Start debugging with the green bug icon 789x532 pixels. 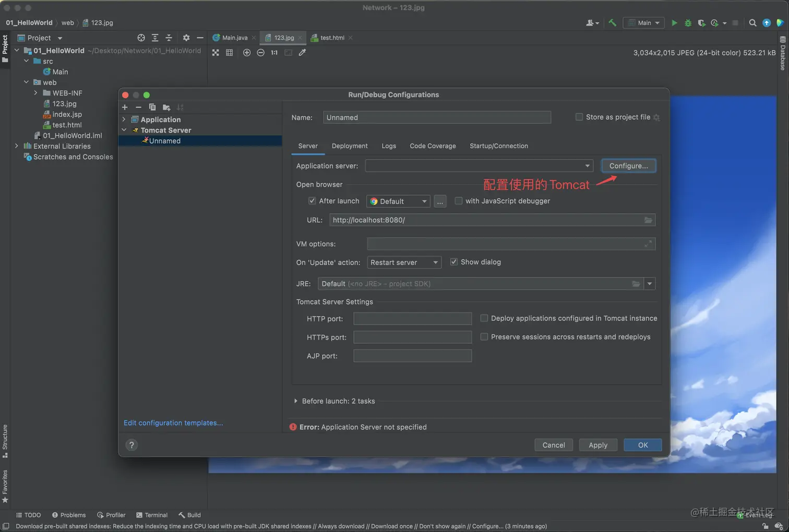(x=688, y=23)
